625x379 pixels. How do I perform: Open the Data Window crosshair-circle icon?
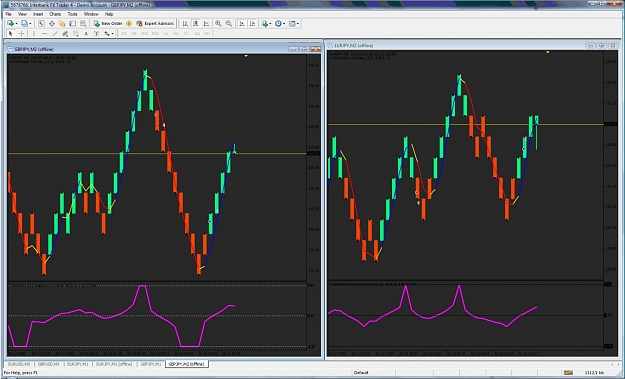[52, 24]
